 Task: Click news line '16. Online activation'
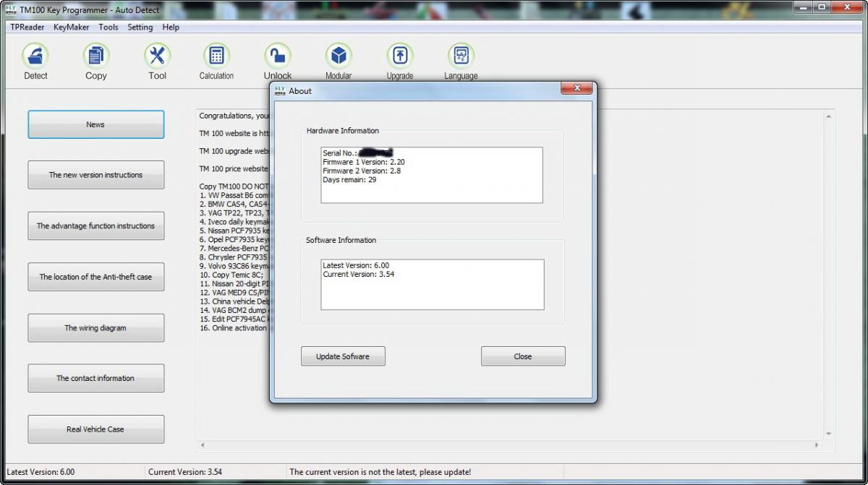(x=234, y=328)
